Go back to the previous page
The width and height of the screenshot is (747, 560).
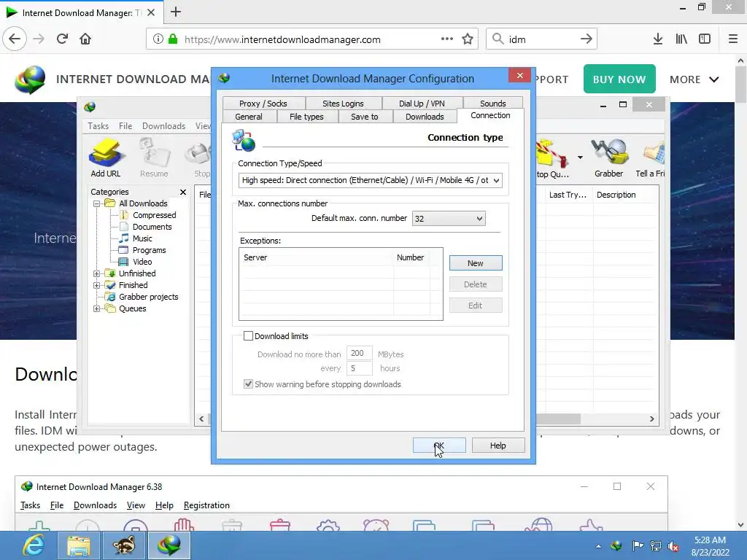click(15, 39)
